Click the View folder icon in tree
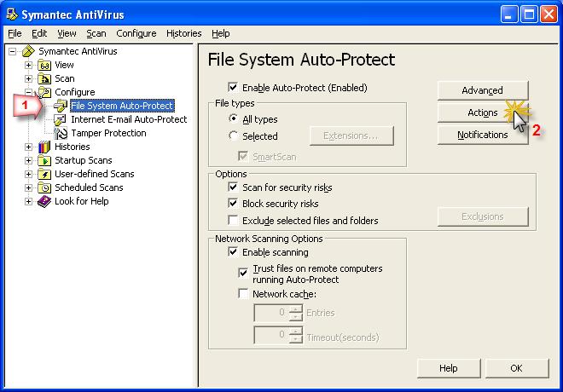563x392 pixels. pyautogui.click(x=44, y=66)
